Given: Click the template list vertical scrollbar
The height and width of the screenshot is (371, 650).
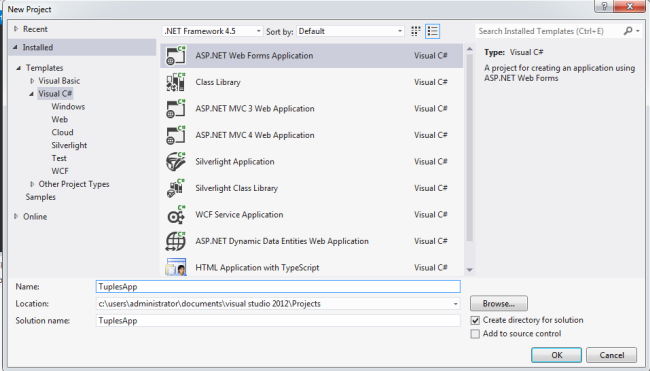Looking at the screenshot, I should 469,148.
